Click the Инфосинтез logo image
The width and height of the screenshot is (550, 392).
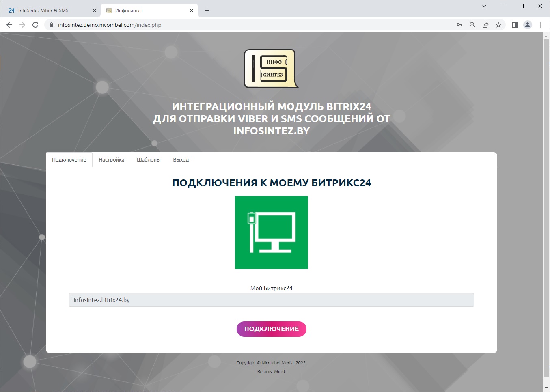point(271,69)
